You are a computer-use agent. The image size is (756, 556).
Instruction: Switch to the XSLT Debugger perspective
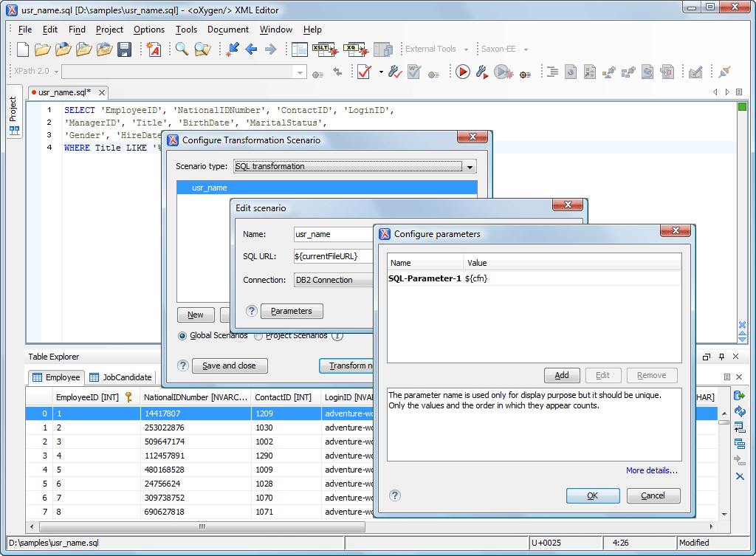[325, 49]
